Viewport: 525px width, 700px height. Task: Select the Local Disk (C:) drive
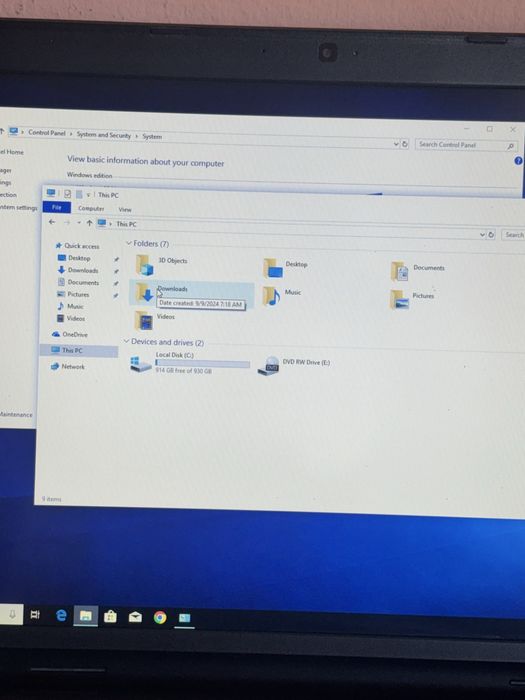189,363
